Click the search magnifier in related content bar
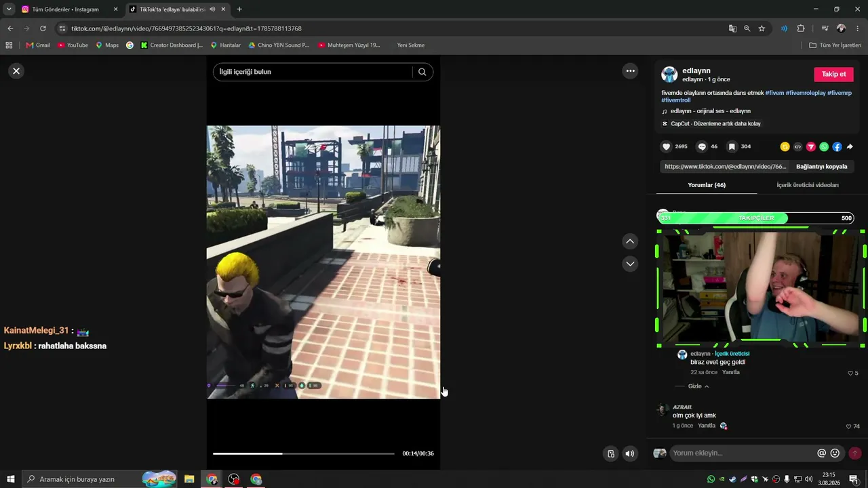This screenshot has height=488, width=868. [x=422, y=72]
